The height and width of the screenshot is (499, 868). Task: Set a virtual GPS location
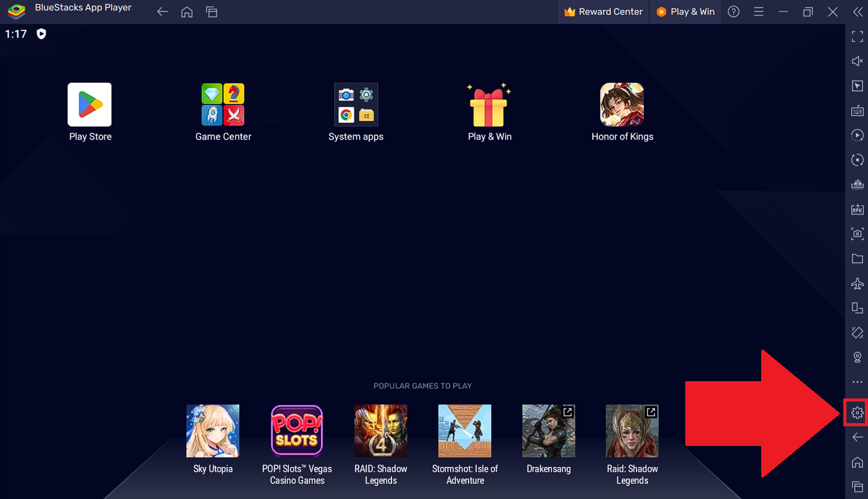coord(857,357)
